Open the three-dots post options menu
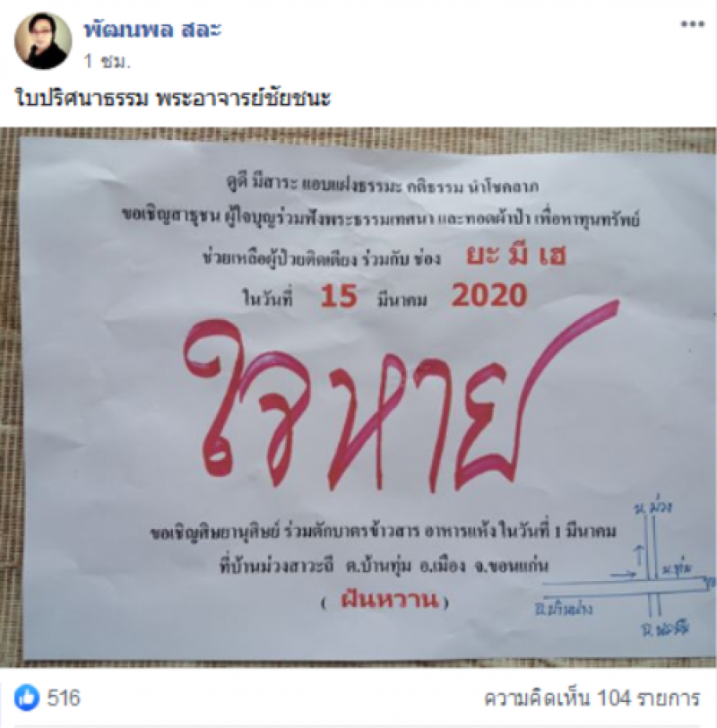Image resolution: width=717 pixels, height=728 pixels. pyautogui.click(x=693, y=24)
